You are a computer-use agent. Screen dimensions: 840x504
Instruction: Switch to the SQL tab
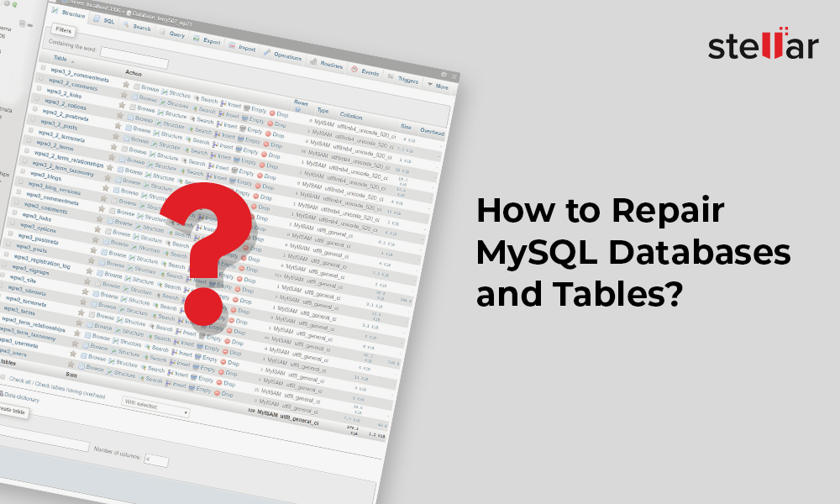104,20
